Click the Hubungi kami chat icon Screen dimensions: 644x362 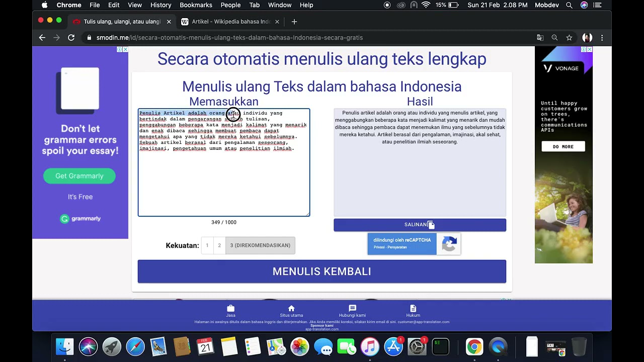(352, 308)
